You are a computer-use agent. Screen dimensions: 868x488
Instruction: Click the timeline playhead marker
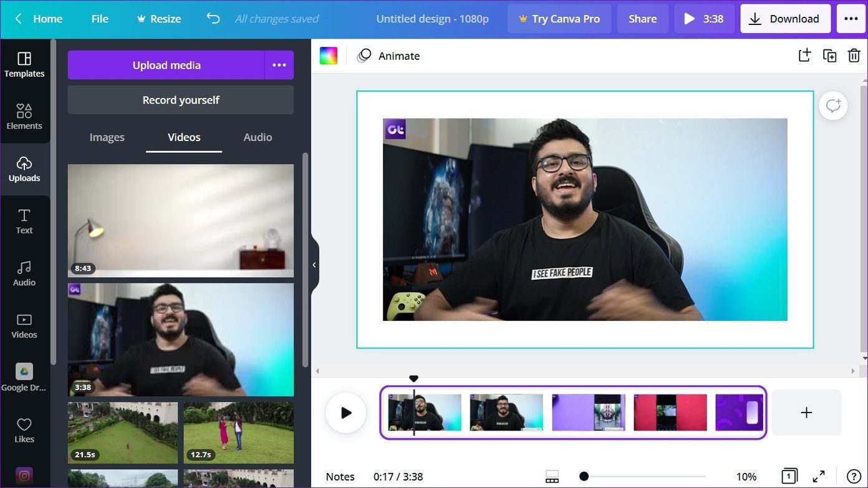[x=413, y=379]
